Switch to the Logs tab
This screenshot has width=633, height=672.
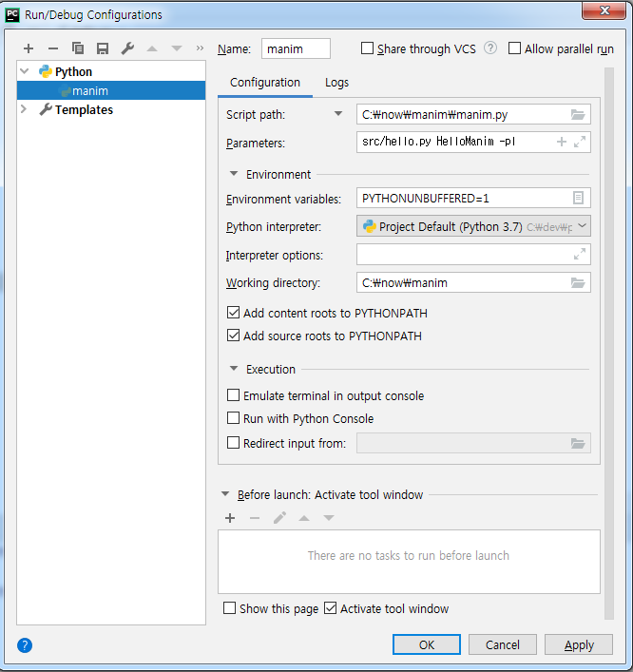pyautogui.click(x=336, y=83)
